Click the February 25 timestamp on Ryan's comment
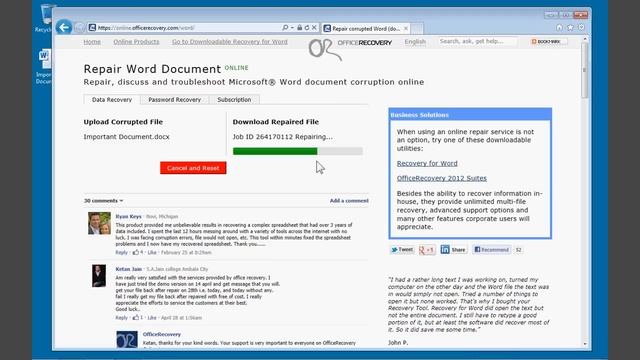 pos(186,252)
